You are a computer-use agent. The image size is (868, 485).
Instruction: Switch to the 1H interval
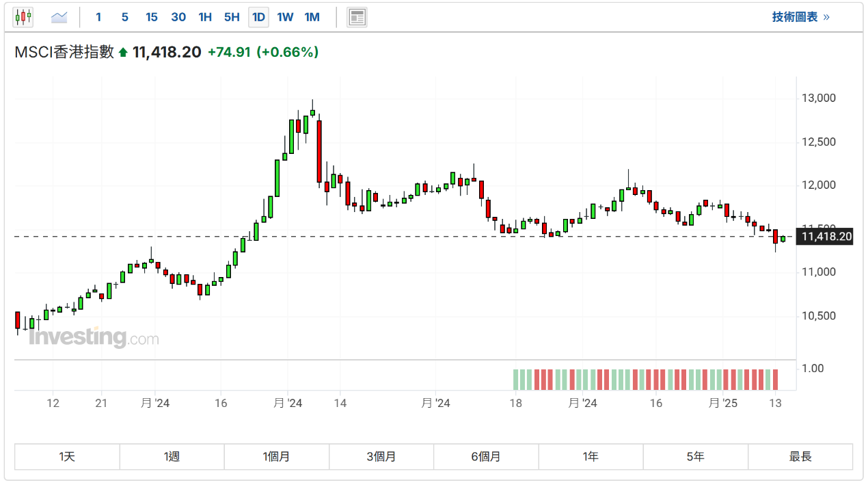pos(205,17)
